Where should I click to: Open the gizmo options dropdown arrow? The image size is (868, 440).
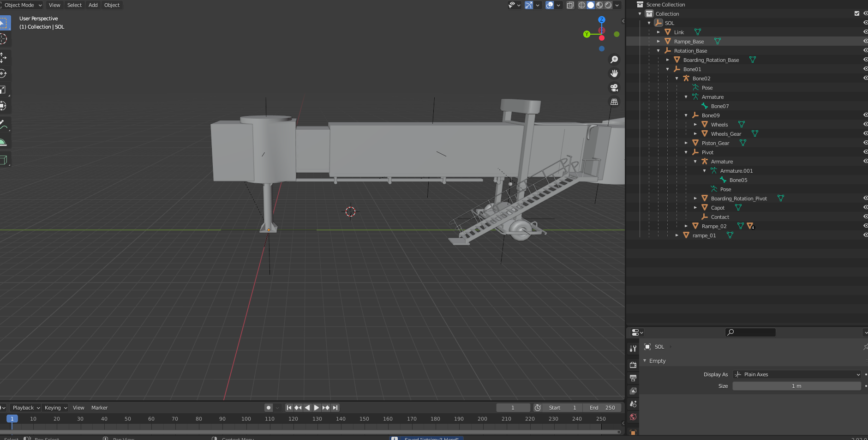[x=538, y=5]
